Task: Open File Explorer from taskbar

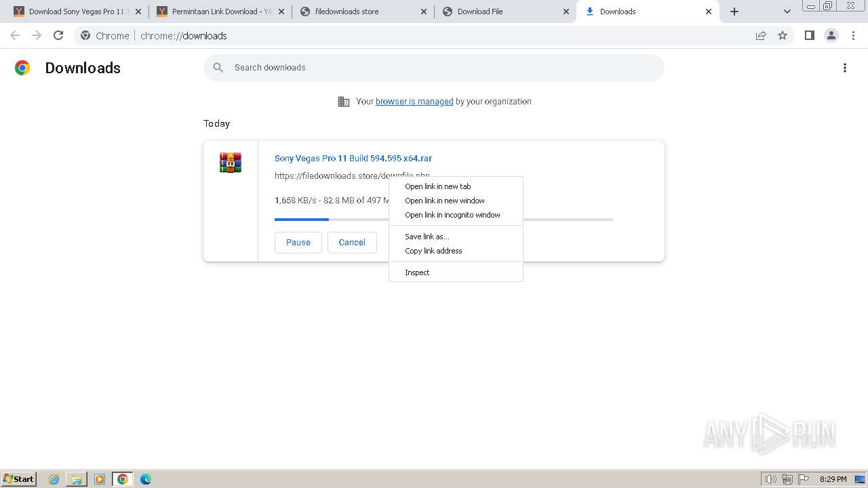Action: tap(77, 479)
